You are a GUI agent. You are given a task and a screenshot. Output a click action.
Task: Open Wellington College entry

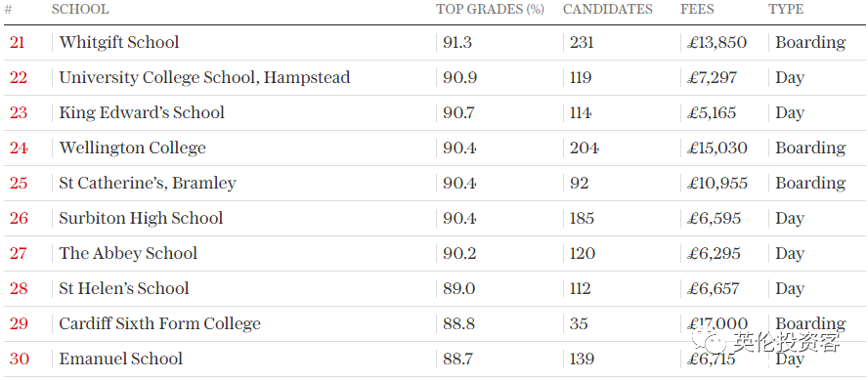132,148
